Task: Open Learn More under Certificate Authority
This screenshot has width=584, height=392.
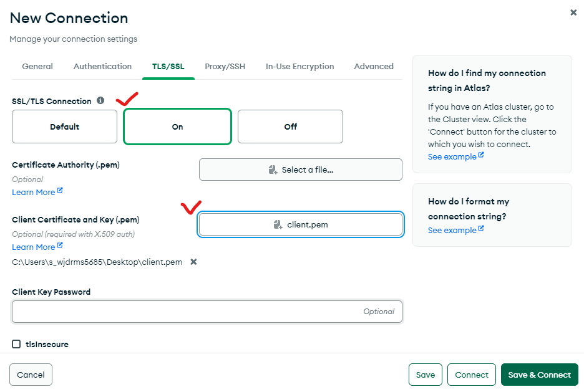Action: [x=34, y=193]
